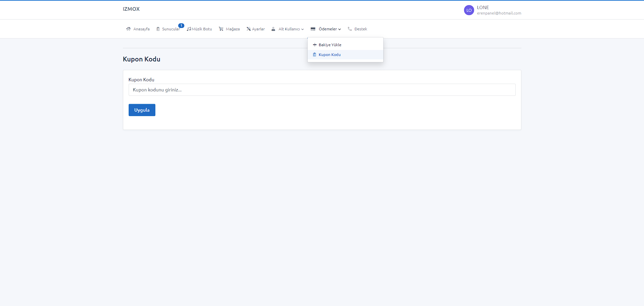Click the IZMOX brand logo link

pyautogui.click(x=131, y=9)
